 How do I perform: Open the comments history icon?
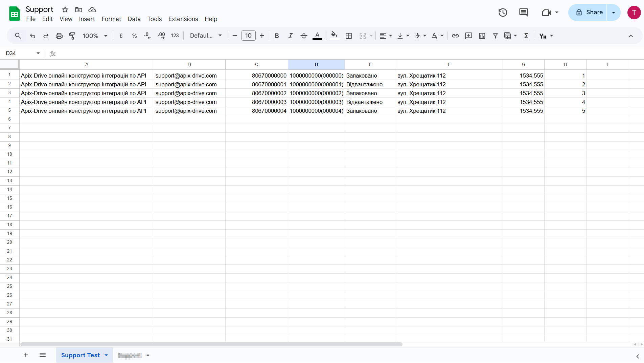pyautogui.click(x=523, y=13)
